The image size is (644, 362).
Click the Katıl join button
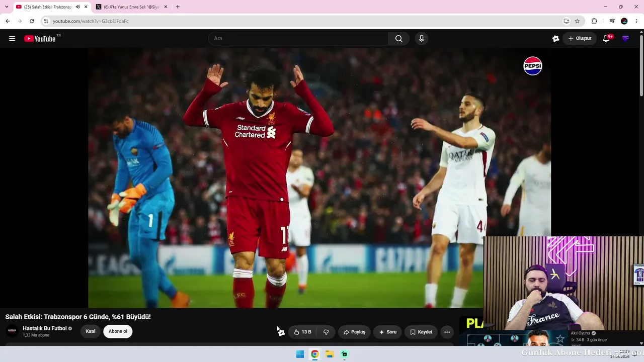coord(91,331)
